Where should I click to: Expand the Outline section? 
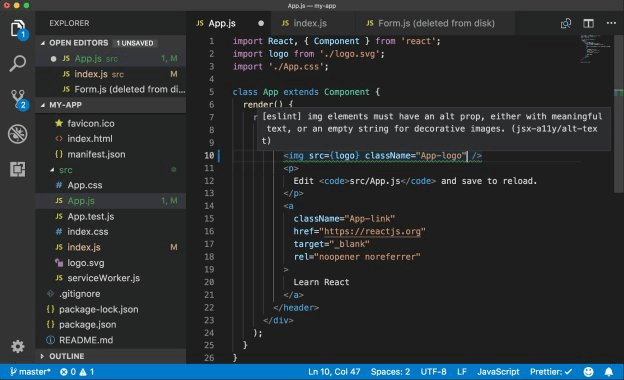click(x=111, y=356)
